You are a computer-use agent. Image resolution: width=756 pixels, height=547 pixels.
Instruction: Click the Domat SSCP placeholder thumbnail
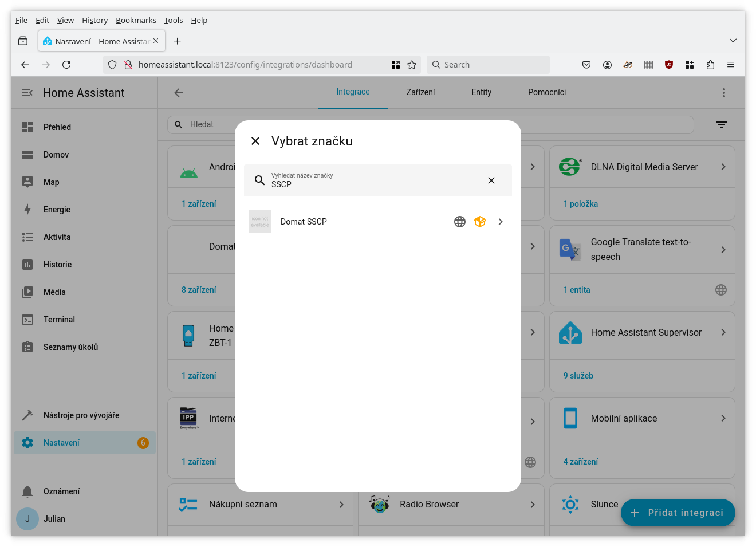[260, 222]
